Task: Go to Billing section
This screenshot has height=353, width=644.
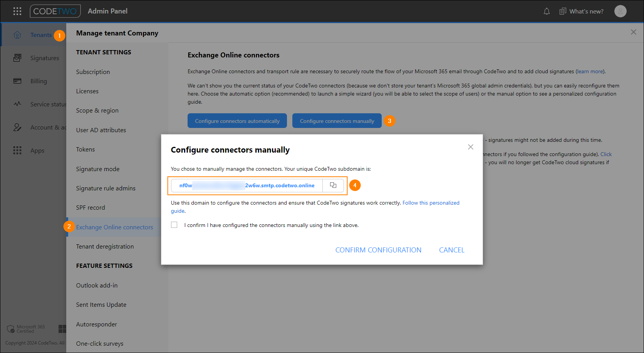Action: point(39,81)
